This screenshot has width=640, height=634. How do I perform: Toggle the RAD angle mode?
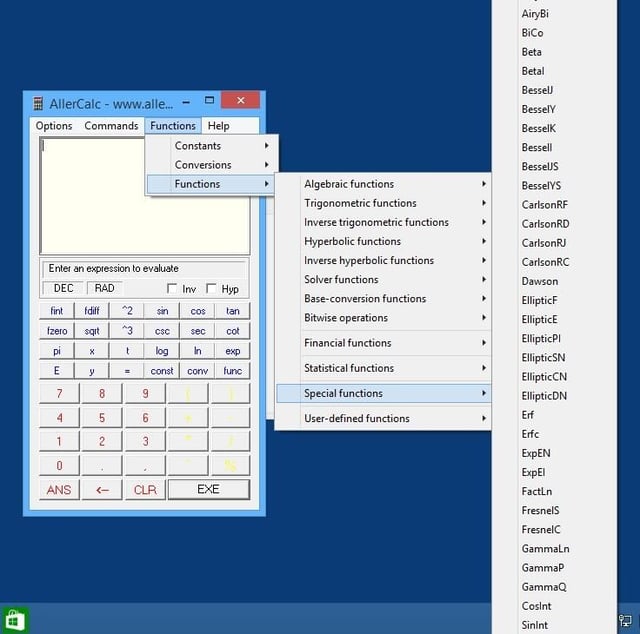coord(104,288)
